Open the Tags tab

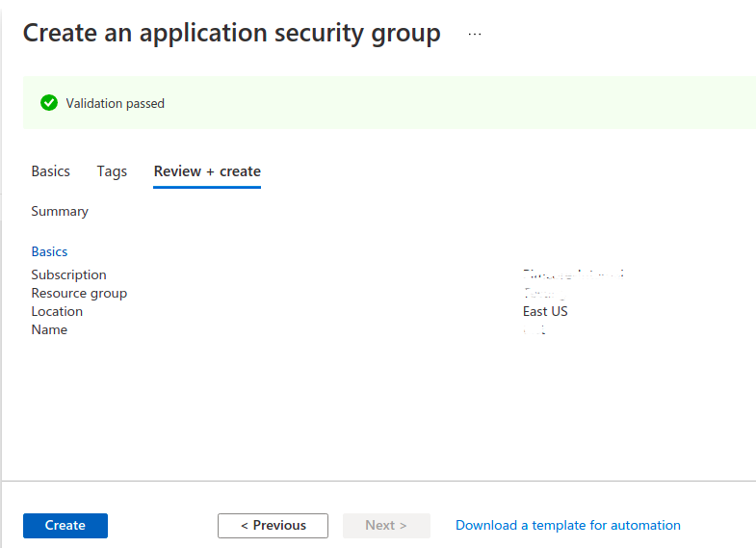pyautogui.click(x=112, y=171)
